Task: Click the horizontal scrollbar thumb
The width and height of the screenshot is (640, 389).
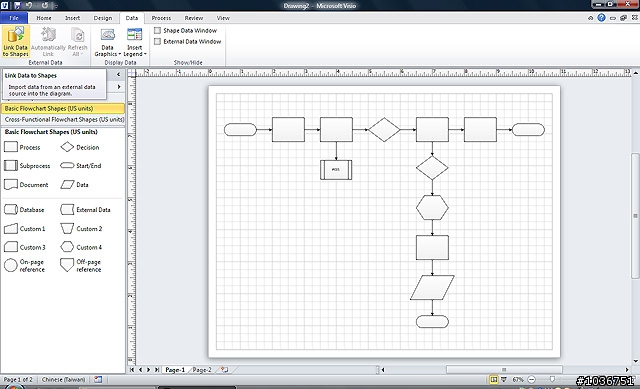Action: pos(504,370)
